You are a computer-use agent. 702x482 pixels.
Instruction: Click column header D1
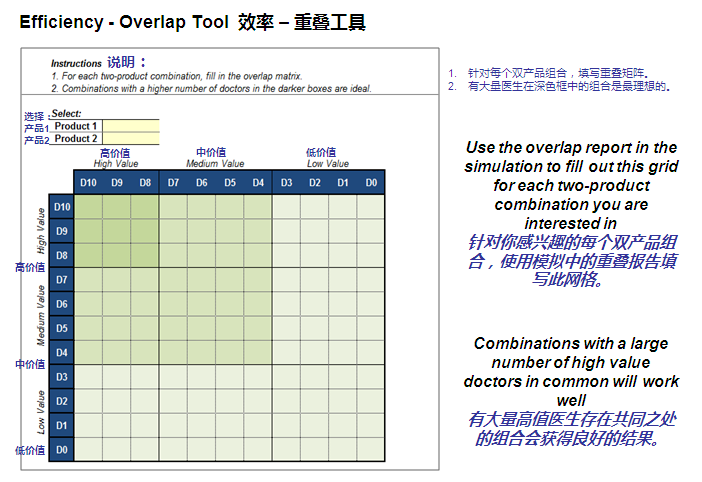[343, 183]
